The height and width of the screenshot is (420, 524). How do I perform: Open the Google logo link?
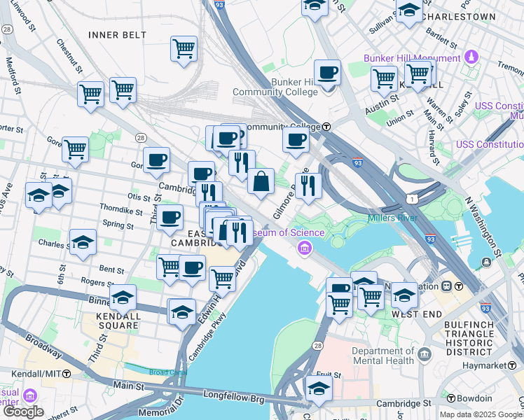[23, 412]
